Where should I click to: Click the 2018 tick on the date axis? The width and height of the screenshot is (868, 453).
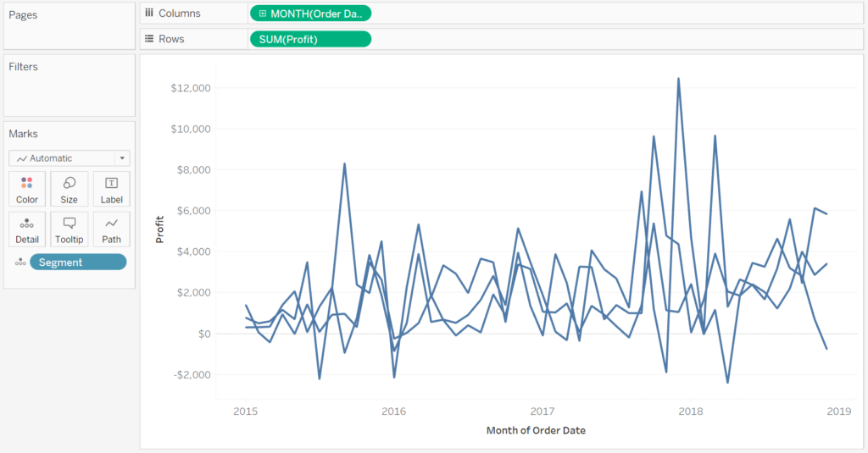(690, 411)
